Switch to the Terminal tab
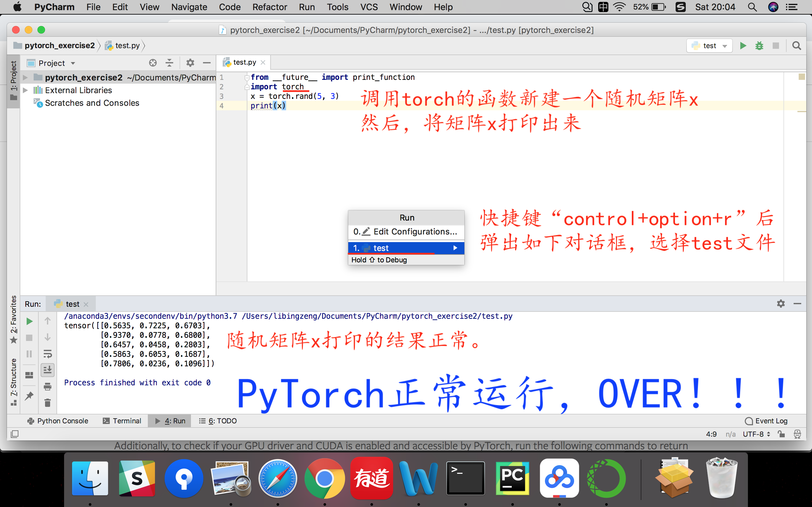The width and height of the screenshot is (812, 507). [122, 421]
